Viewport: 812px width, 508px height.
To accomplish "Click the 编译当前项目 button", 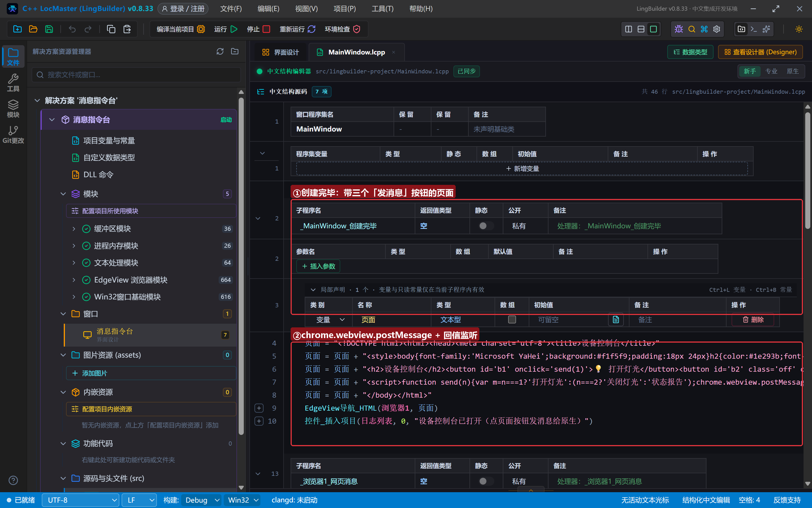I will pos(180,29).
